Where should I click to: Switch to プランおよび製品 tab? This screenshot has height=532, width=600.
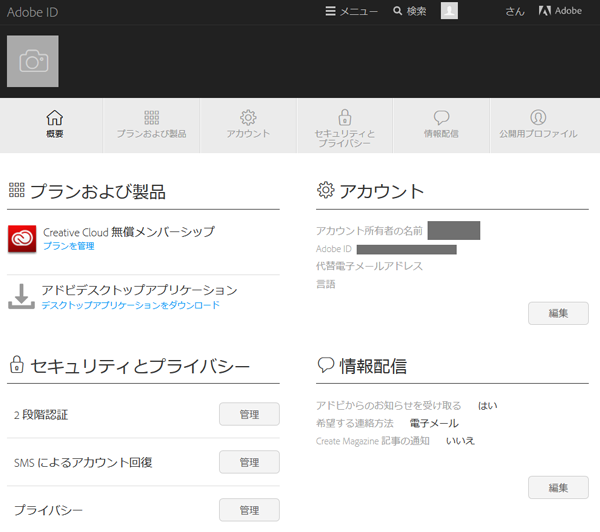click(152, 125)
